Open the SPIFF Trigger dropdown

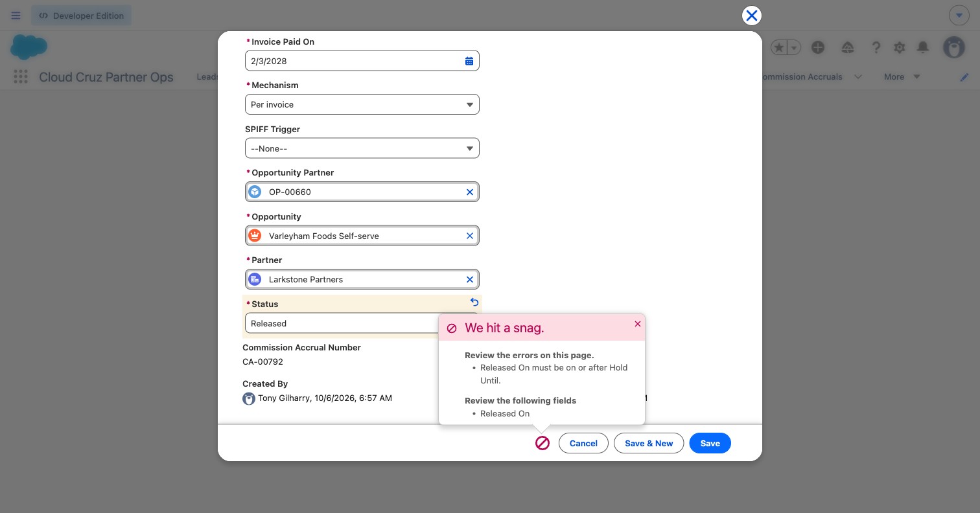coord(362,148)
